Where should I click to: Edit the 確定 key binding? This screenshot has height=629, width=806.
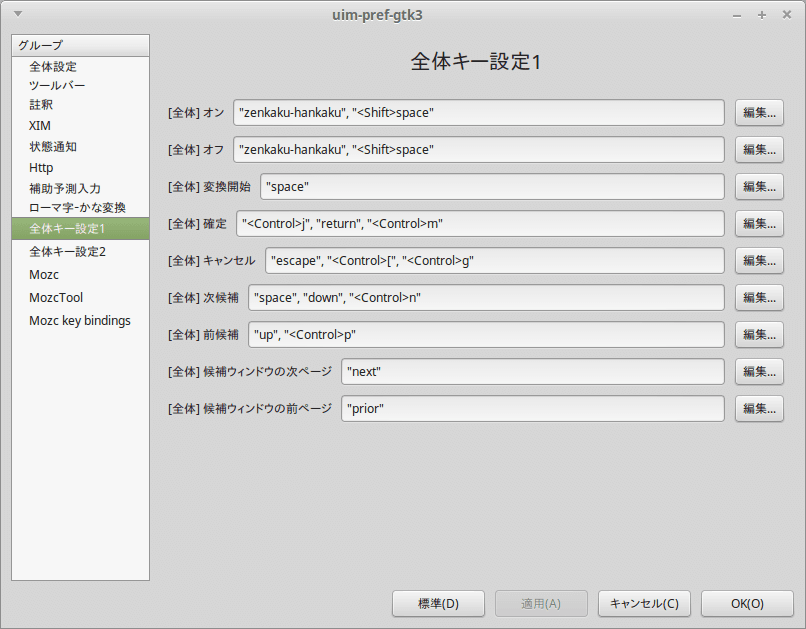(759, 224)
